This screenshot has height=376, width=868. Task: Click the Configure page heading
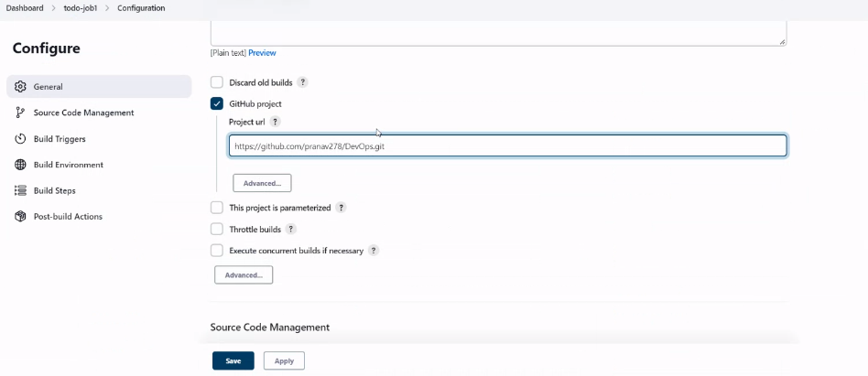pos(47,48)
